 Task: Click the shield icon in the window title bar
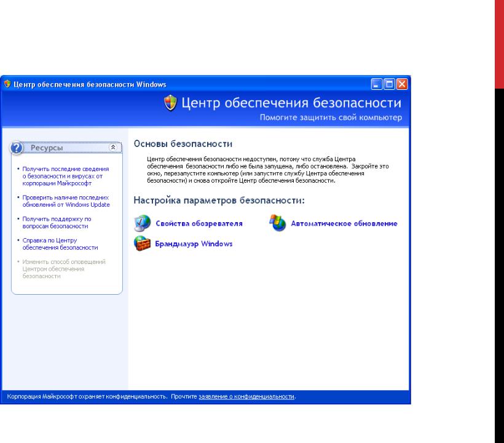point(7,84)
